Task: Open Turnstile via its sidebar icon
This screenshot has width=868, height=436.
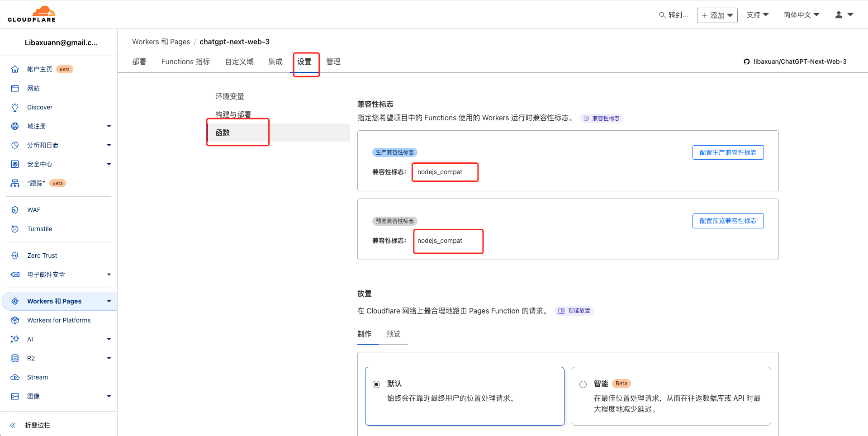Action: click(x=15, y=229)
